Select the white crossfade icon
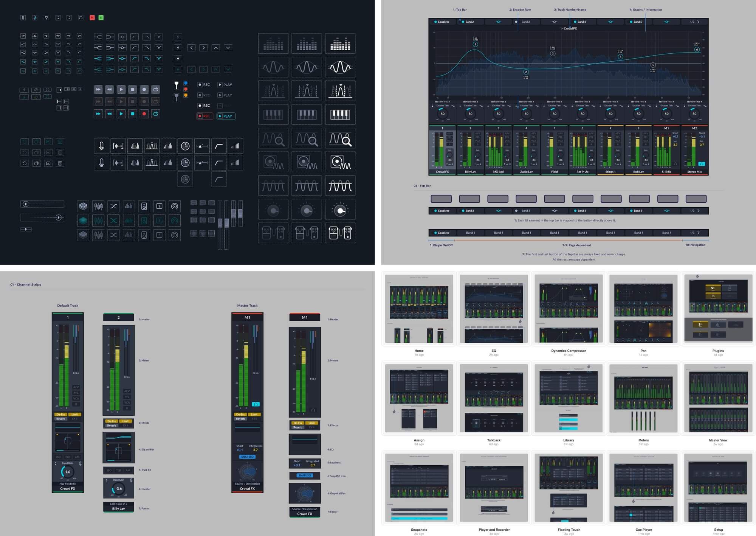The width and height of the screenshot is (756, 536). [113, 206]
